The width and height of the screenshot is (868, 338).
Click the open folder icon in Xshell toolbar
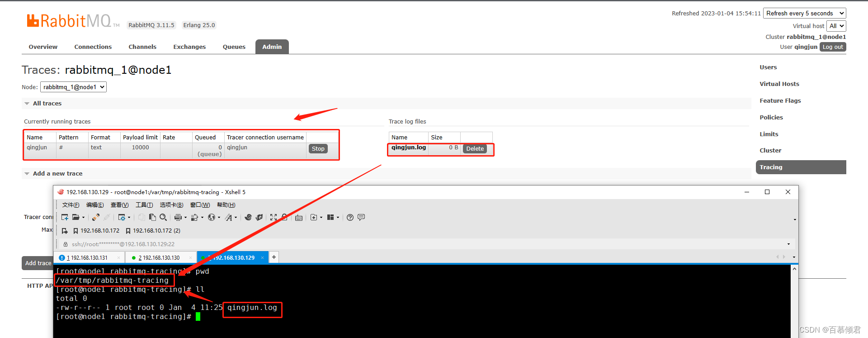click(76, 217)
